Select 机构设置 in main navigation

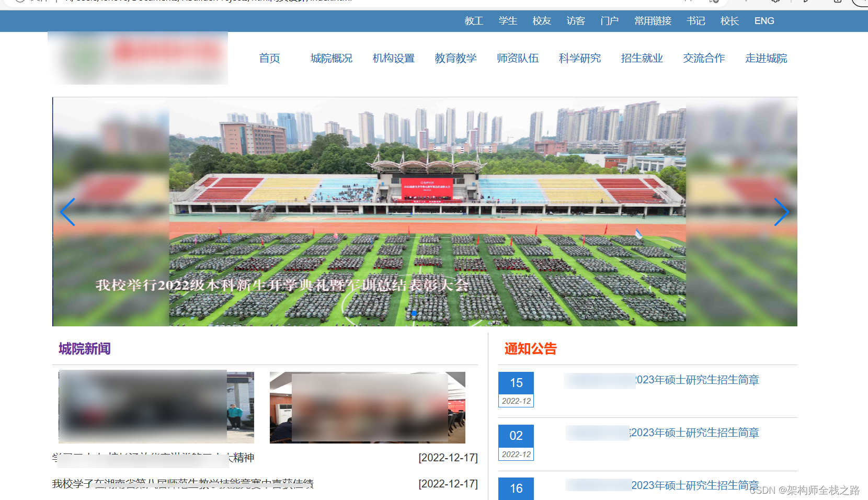(x=394, y=58)
